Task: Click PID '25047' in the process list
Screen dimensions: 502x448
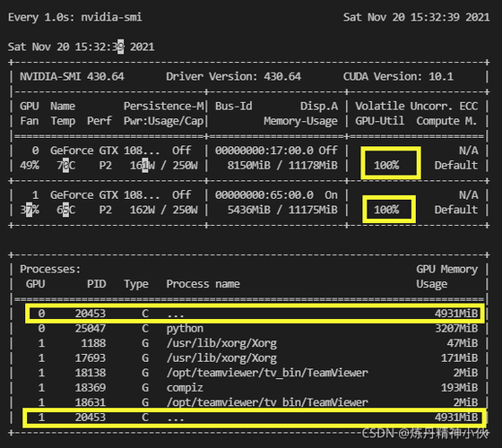Action: pyautogui.click(x=91, y=328)
